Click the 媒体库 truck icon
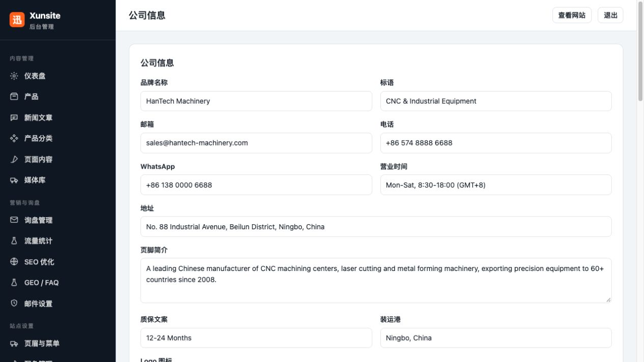Image resolution: width=644 pixels, height=362 pixels. point(14,180)
